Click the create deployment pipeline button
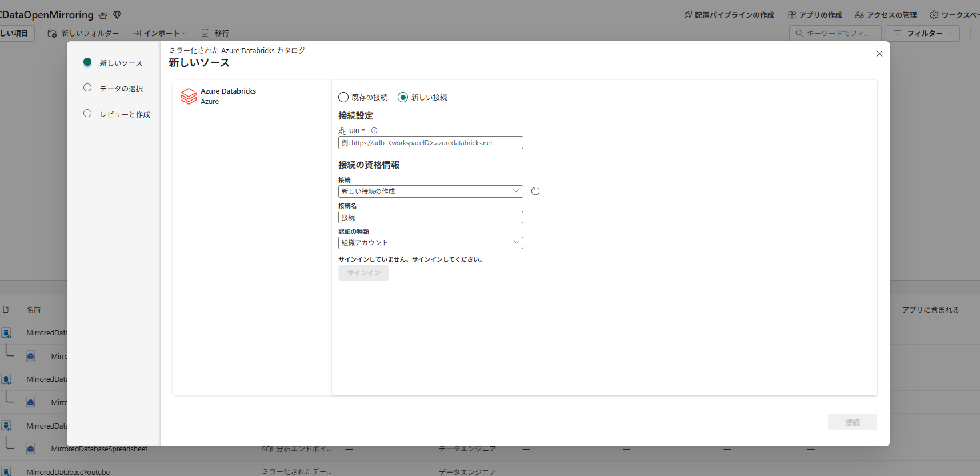 [729, 15]
